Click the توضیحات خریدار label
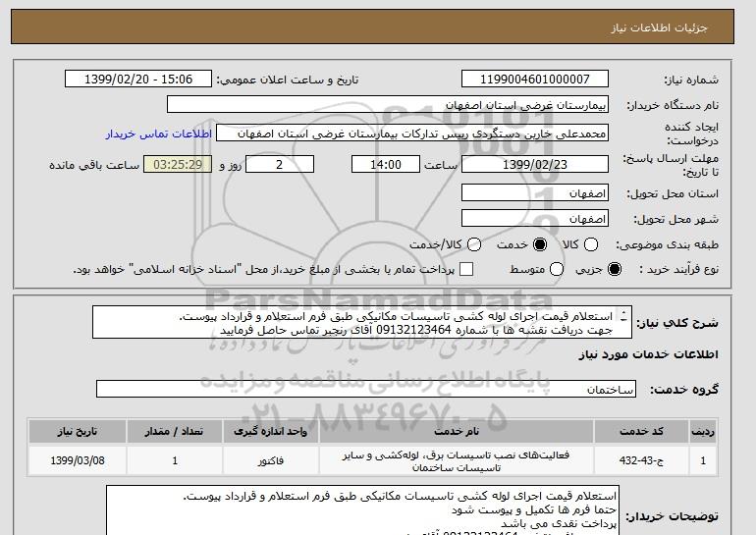 672,516
